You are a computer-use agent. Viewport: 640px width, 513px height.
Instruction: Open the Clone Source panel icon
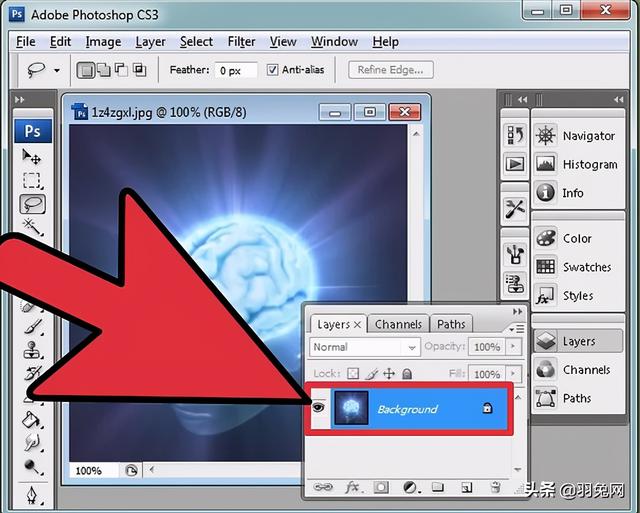click(515, 283)
